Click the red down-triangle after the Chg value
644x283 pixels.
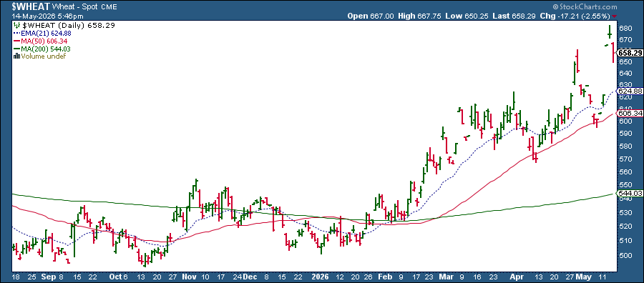point(614,16)
